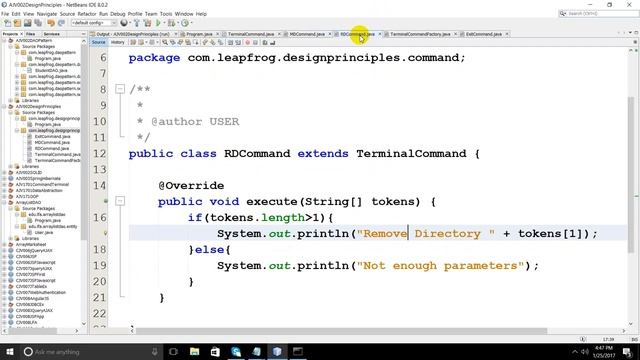Toggle the History view button
Image resolution: width=640 pixels, height=360 pixels.
118,42
